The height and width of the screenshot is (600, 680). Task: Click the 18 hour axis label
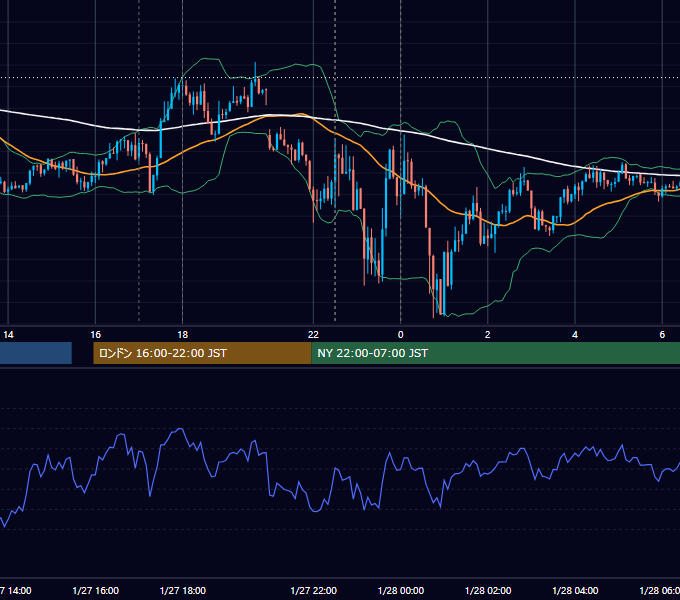[183, 335]
